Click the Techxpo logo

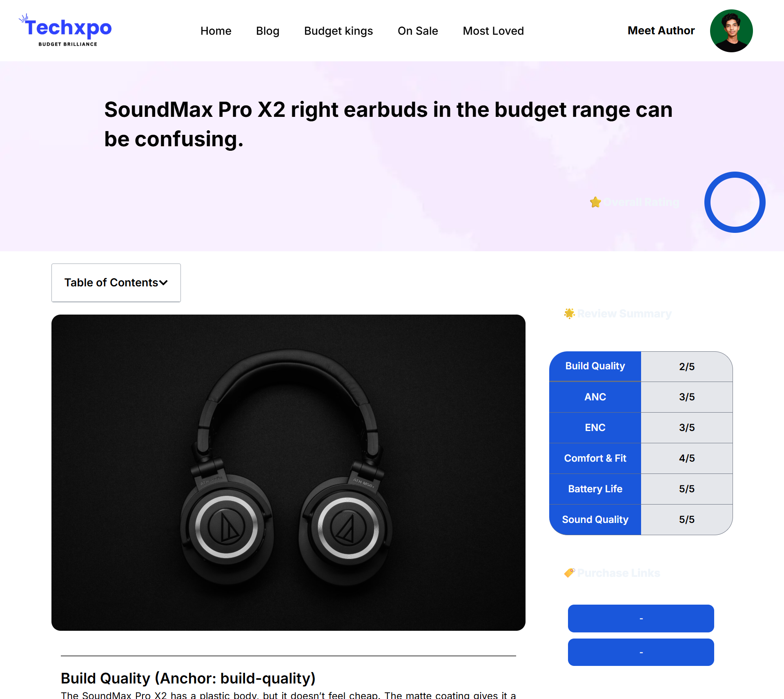65,30
